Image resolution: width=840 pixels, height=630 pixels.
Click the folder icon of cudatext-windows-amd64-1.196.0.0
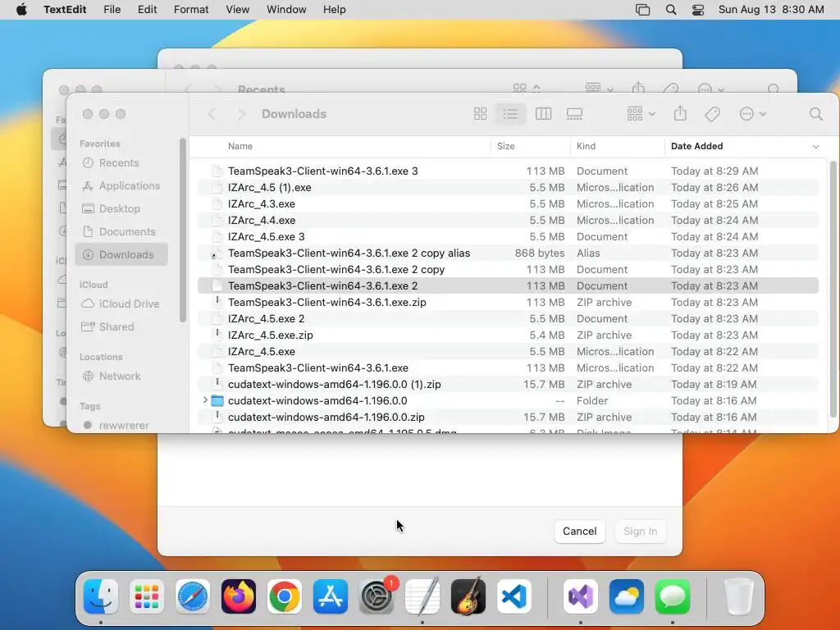[217, 400]
